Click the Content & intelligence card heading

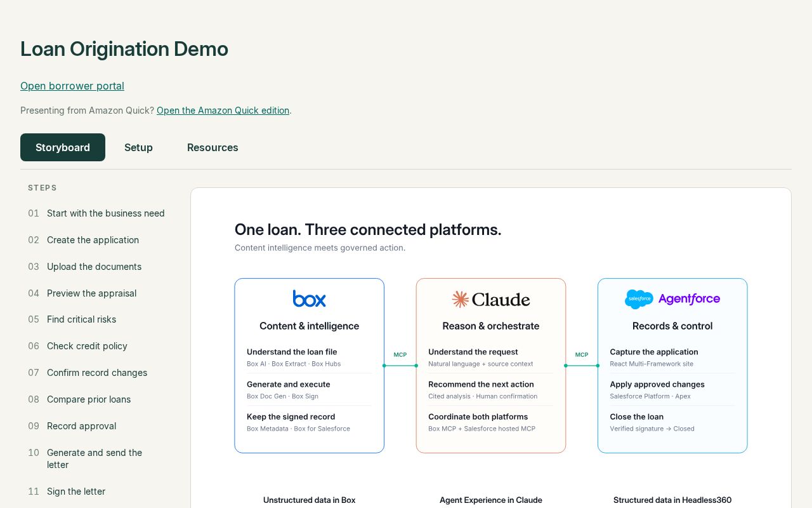[x=309, y=326]
